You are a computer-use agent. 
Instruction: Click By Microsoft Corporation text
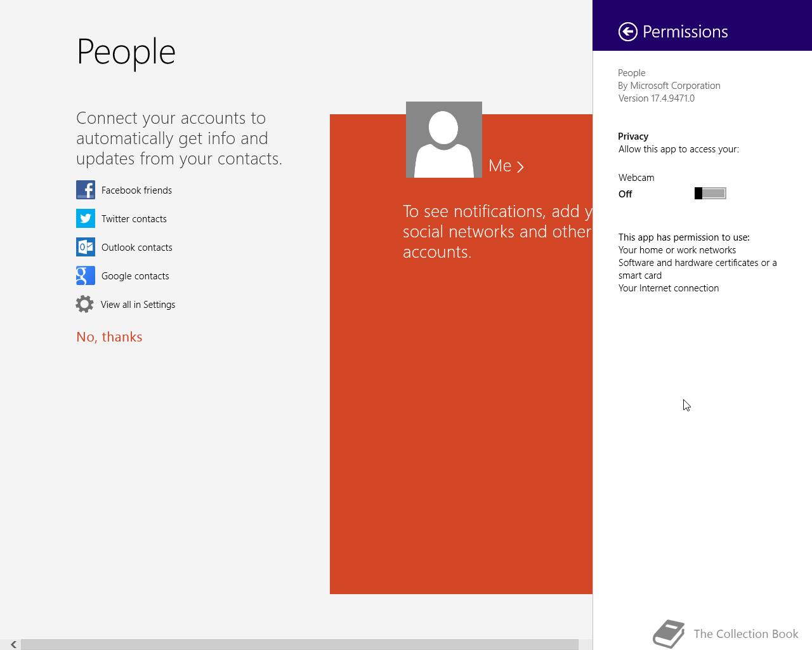pos(669,86)
